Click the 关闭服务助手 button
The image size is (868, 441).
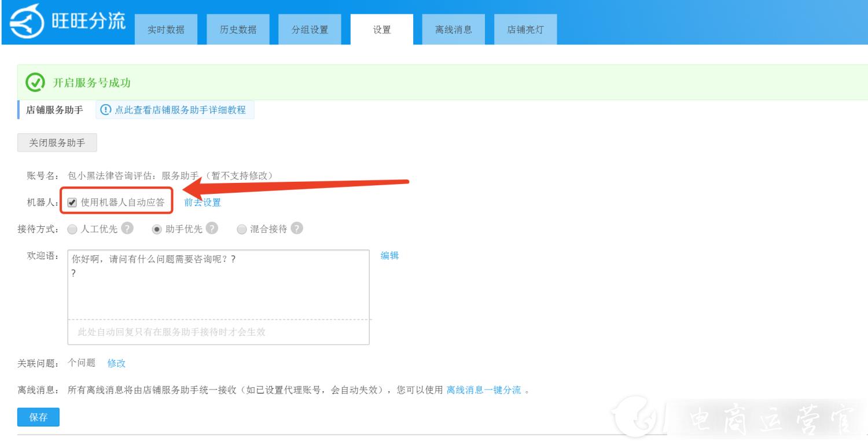tap(57, 143)
